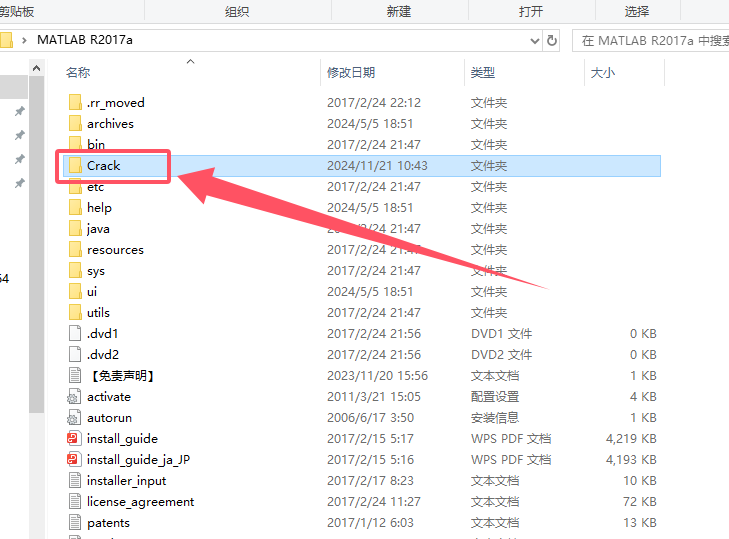Click the 配置设置 type cell

pos(495,397)
